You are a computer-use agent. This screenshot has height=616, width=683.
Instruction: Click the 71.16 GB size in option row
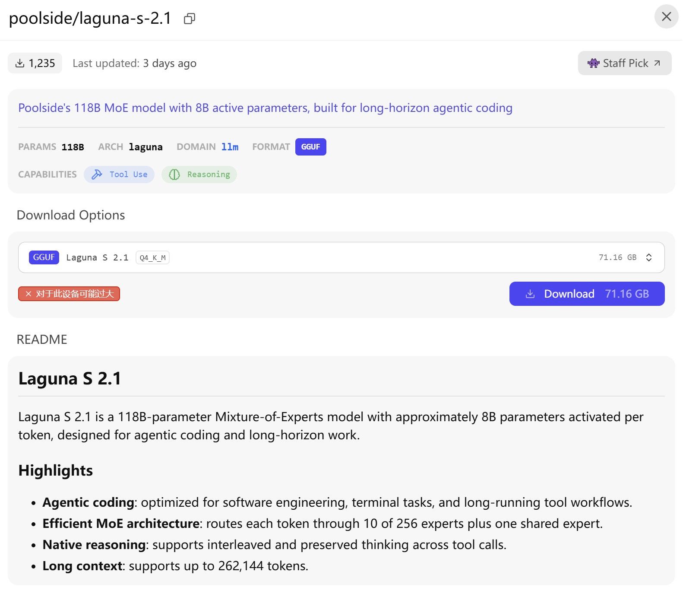tap(617, 257)
